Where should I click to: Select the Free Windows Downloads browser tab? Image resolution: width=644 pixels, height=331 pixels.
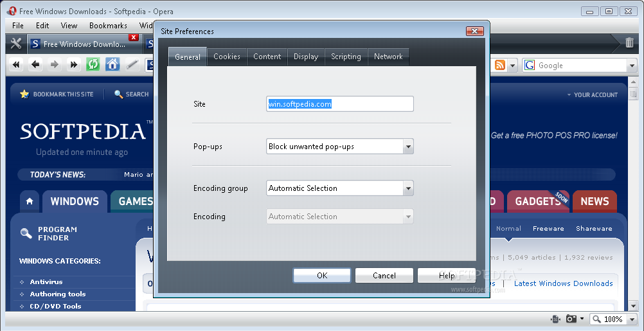pyautogui.click(x=84, y=44)
